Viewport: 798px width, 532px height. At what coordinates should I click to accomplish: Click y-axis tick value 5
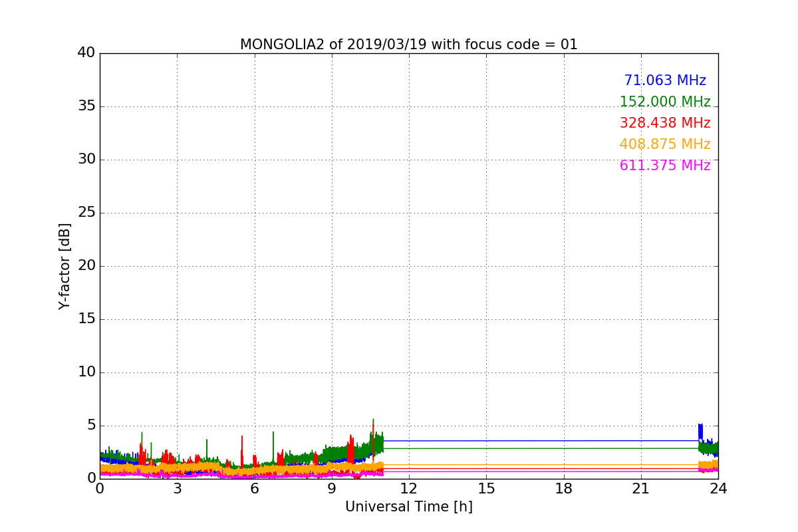pos(90,426)
